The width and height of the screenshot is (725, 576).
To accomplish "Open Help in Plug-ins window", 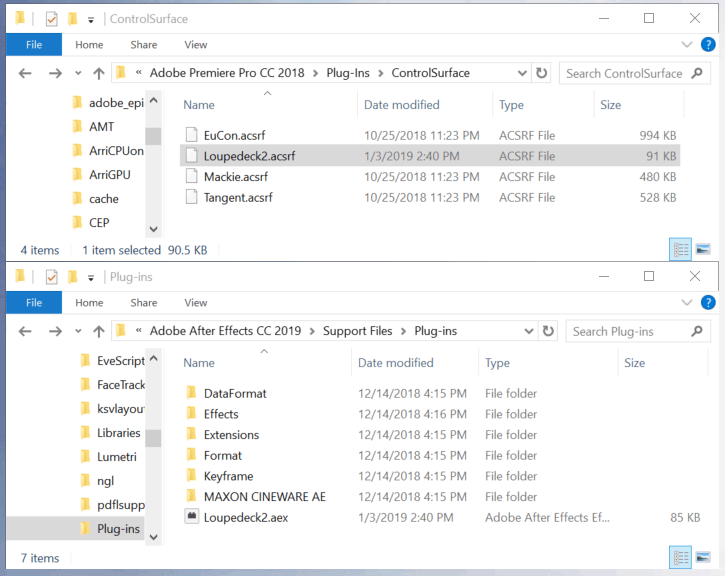I will tap(708, 303).
